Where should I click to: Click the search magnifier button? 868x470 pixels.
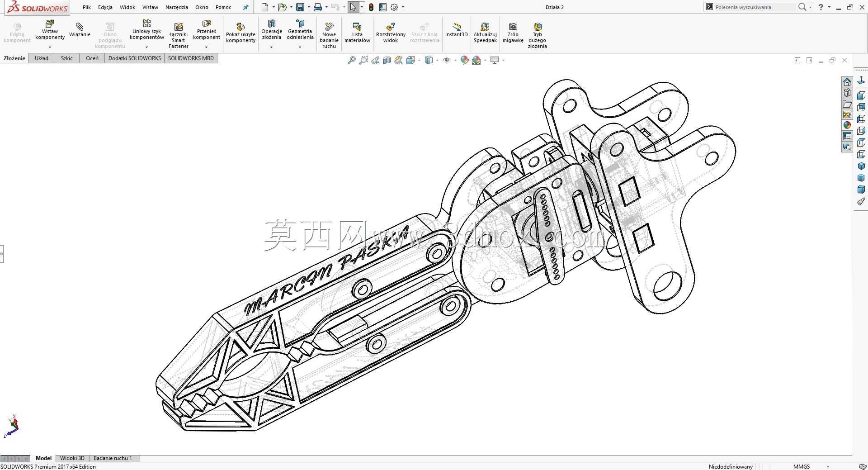802,7
